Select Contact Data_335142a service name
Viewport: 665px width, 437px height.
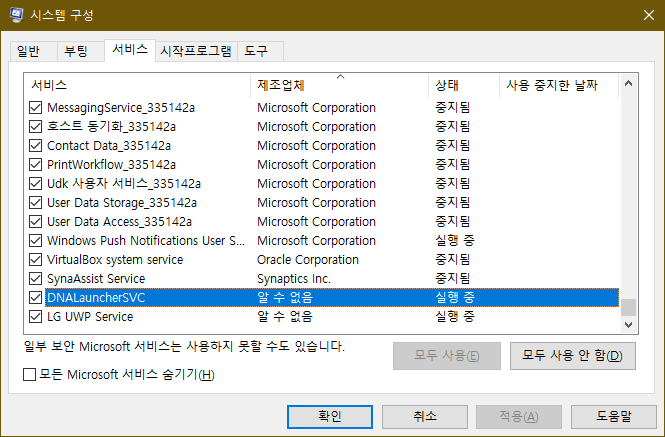pyautogui.click(x=109, y=146)
